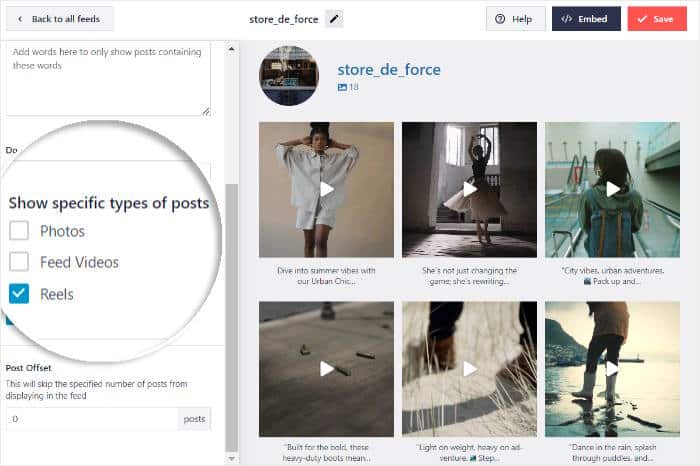
Task: Open the Help button
Action: point(515,19)
